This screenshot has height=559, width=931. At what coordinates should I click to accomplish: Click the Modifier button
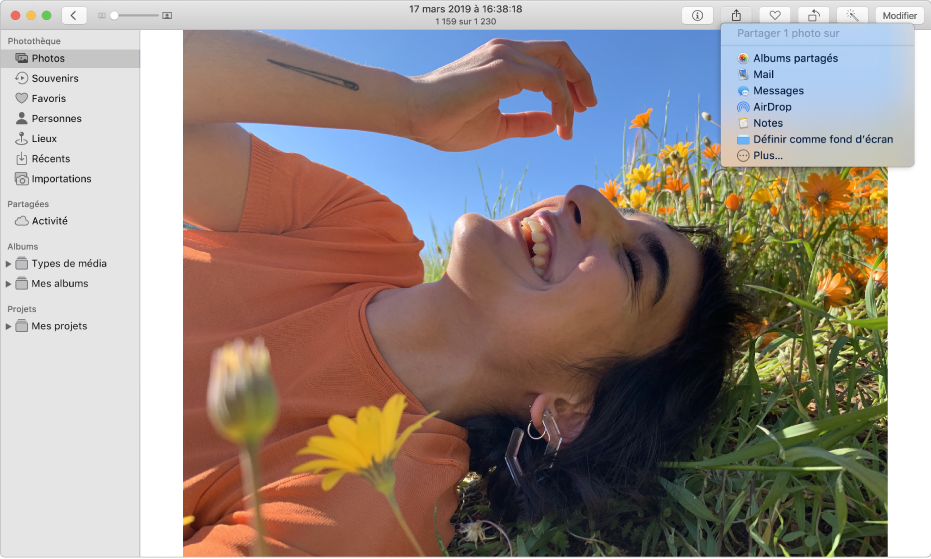899,15
